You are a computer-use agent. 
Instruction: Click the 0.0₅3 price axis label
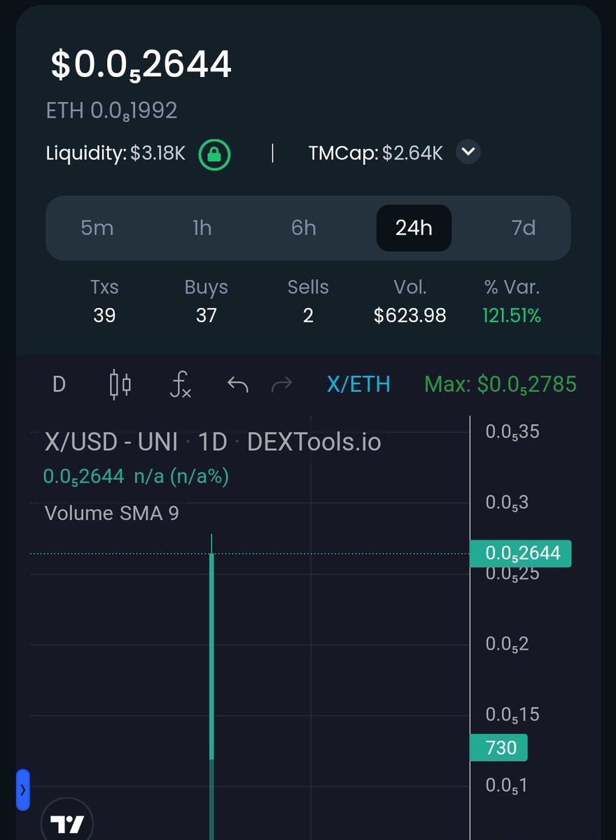[507, 503]
